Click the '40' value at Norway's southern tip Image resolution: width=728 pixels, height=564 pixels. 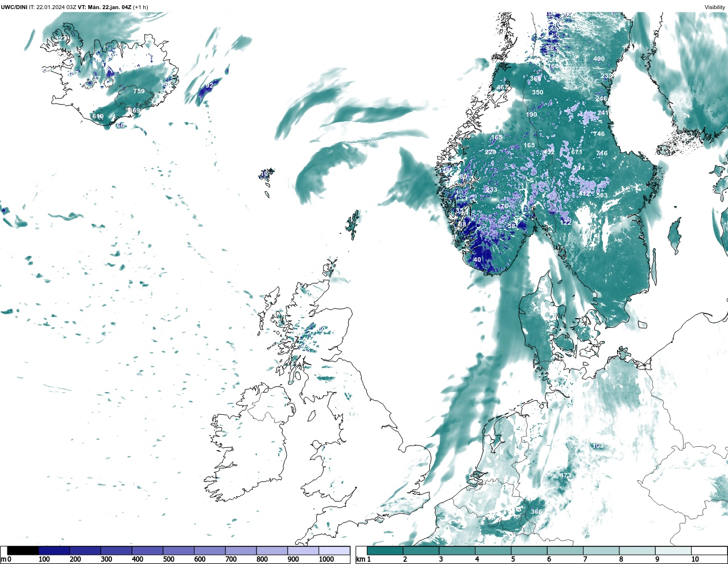click(477, 260)
